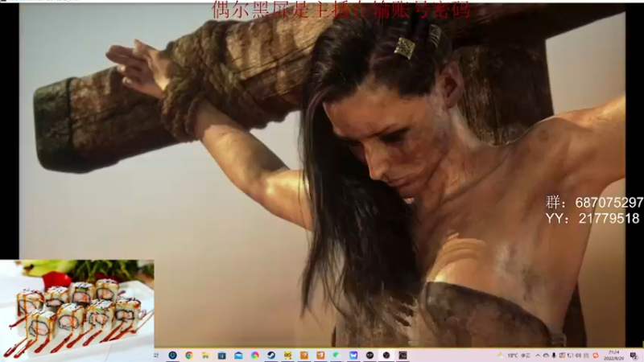The image size is (644, 362).
Task: Open the second dark round taskbar icon
Action: [x=386, y=355]
